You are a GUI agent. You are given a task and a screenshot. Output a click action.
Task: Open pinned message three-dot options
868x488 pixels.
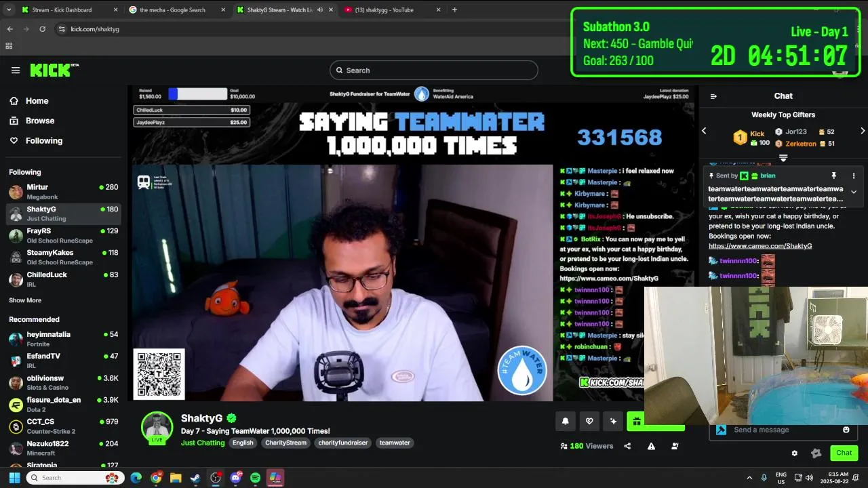[x=854, y=176]
